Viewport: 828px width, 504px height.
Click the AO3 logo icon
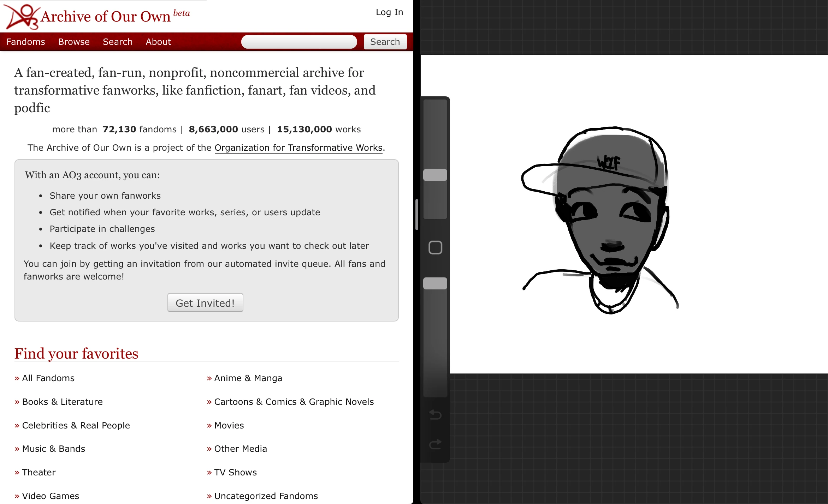click(x=21, y=17)
